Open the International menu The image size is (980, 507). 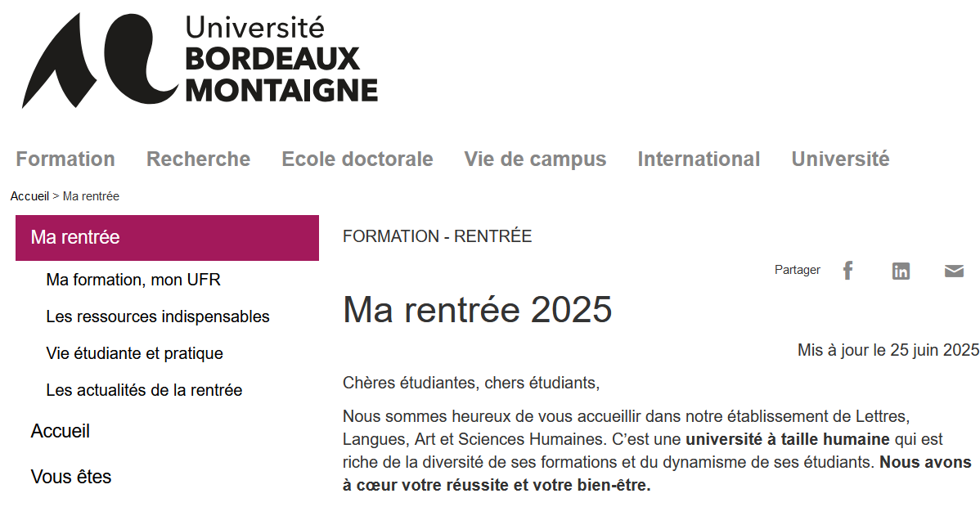[699, 159]
